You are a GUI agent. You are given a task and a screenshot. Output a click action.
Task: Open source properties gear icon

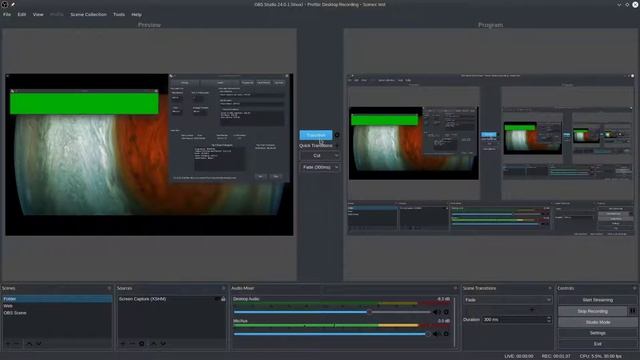tap(142, 344)
